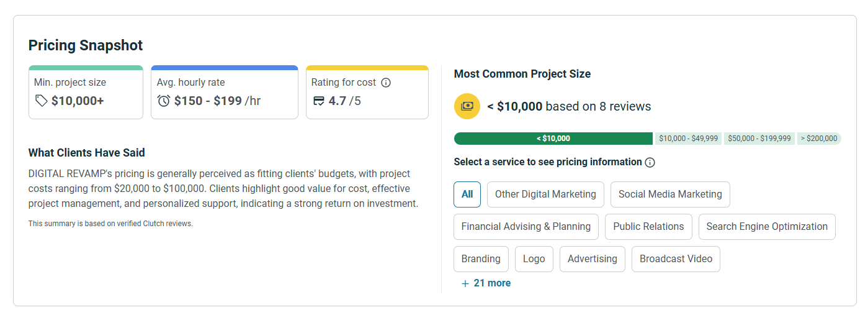Click the green < $10,000 bar segment

[553, 139]
